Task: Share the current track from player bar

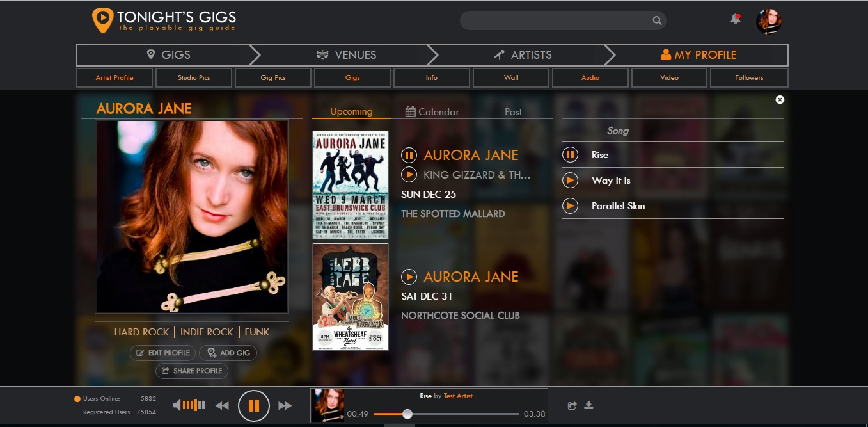Action: point(572,405)
